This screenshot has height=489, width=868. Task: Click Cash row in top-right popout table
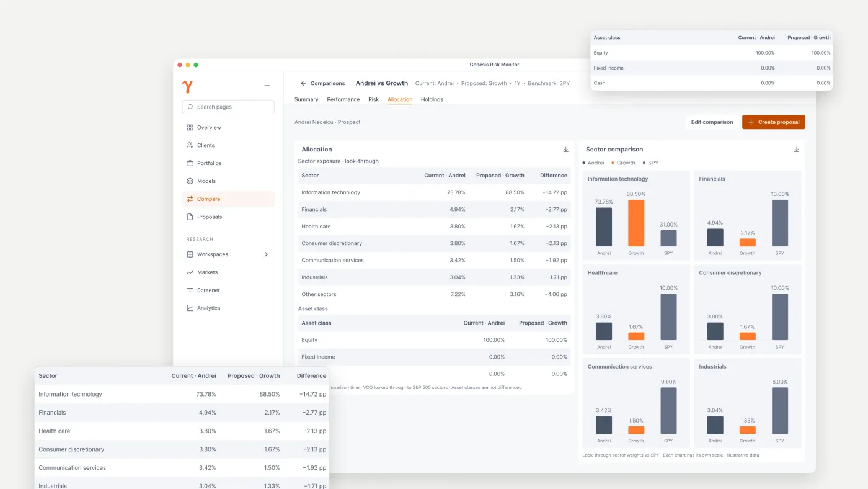(712, 83)
